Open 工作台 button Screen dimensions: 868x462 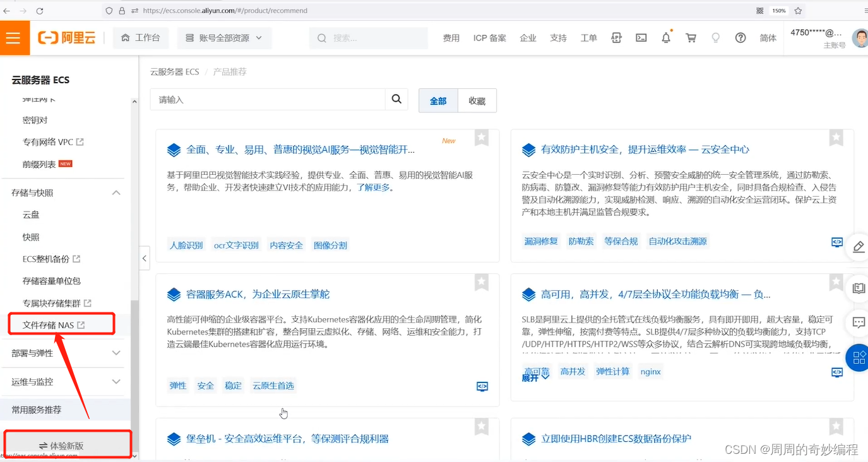coord(140,38)
